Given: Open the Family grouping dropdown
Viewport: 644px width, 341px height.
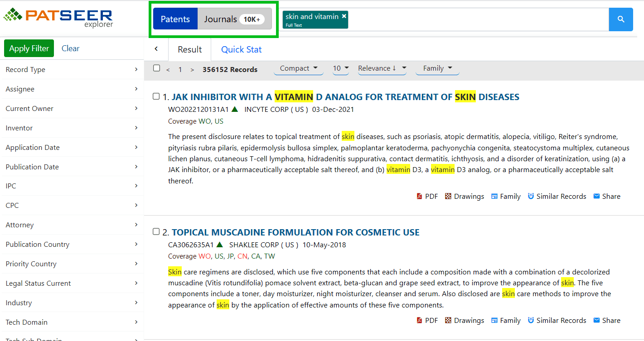Looking at the screenshot, I should coord(437,68).
